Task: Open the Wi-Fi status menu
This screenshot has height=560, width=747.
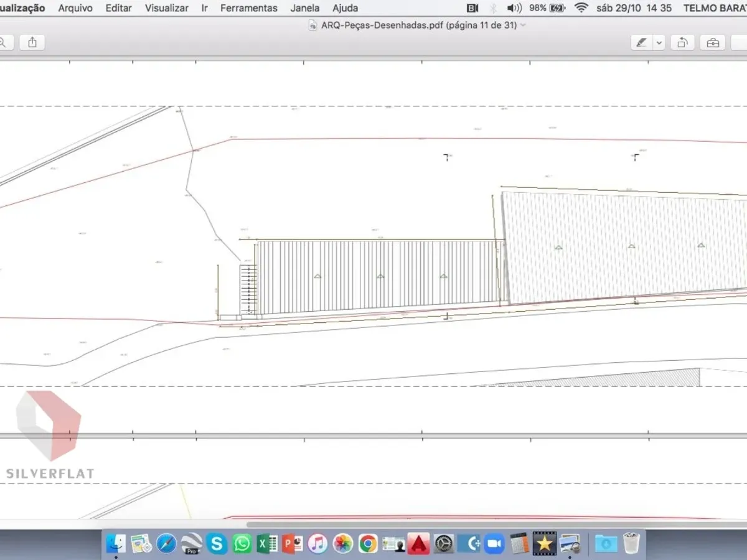Action: pyautogui.click(x=581, y=8)
